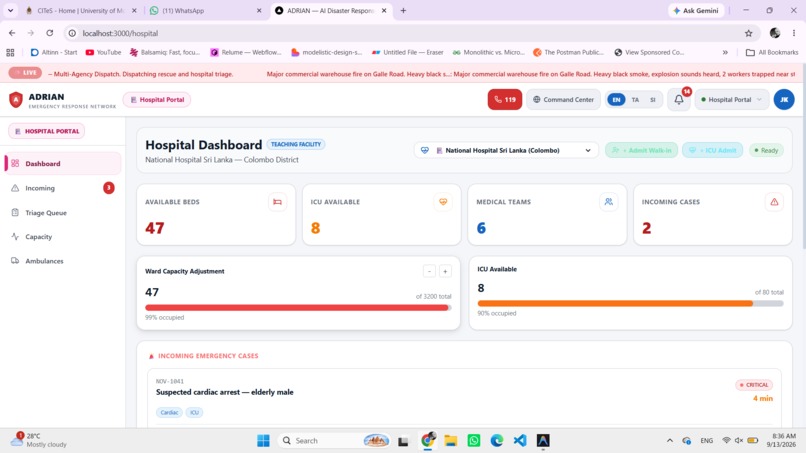
Task: Open the Incoming sidebar item
Action: (x=63, y=188)
